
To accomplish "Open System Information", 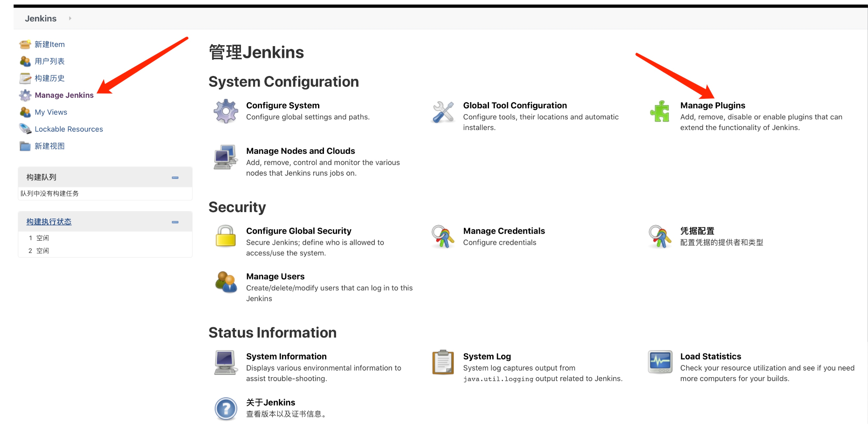I will coord(286,356).
